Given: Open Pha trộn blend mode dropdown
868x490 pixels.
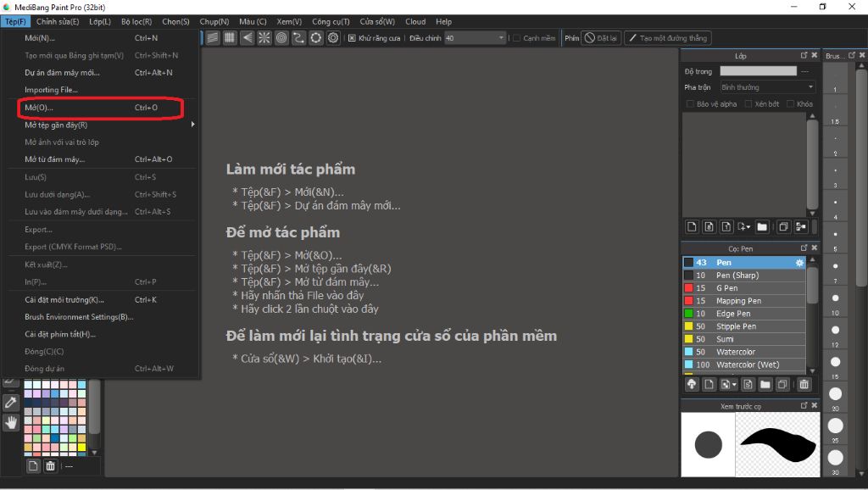Looking at the screenshot, I should 768,87.
